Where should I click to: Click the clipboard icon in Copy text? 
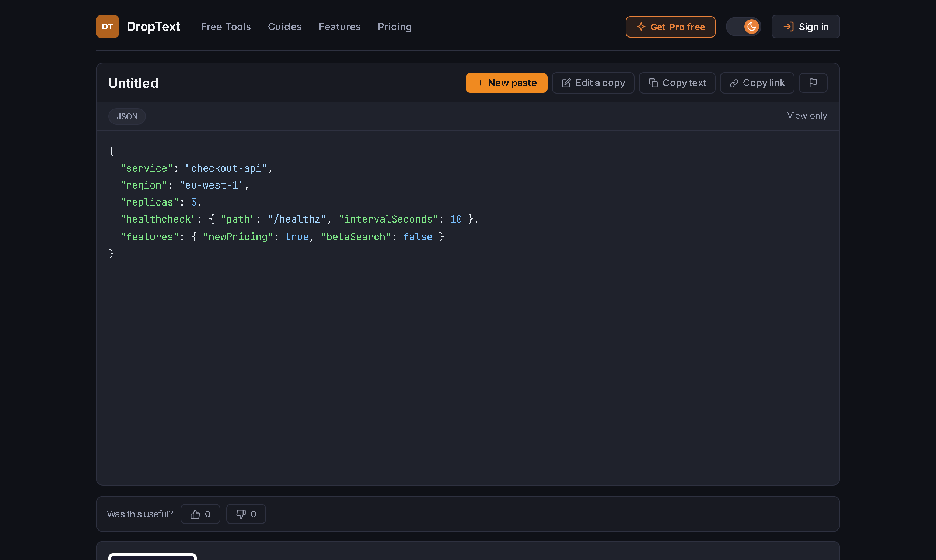[x=653, y=83]
